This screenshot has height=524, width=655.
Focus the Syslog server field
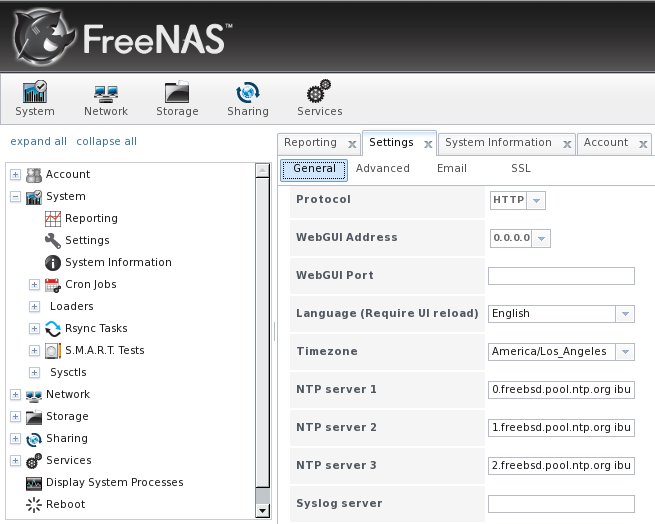click(561, 504)
